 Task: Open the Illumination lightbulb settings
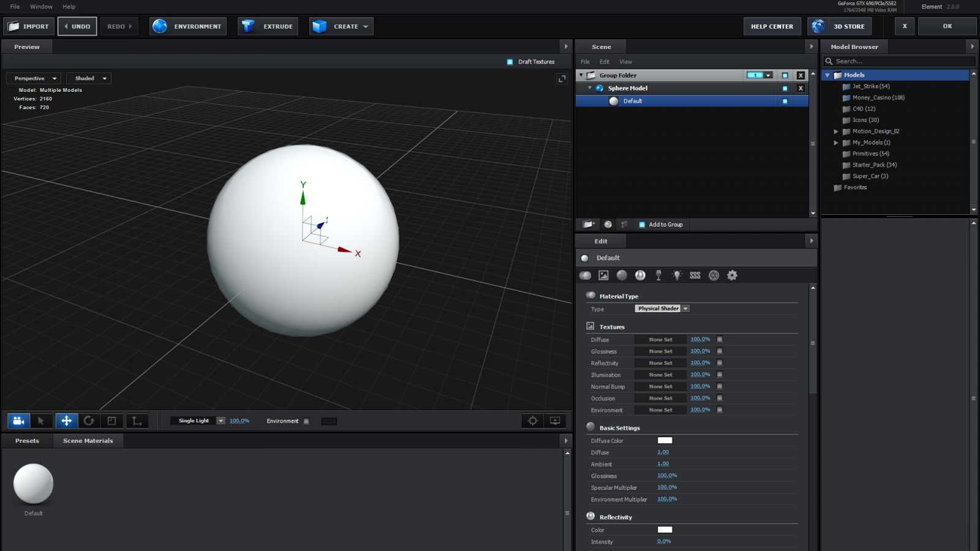677,275
